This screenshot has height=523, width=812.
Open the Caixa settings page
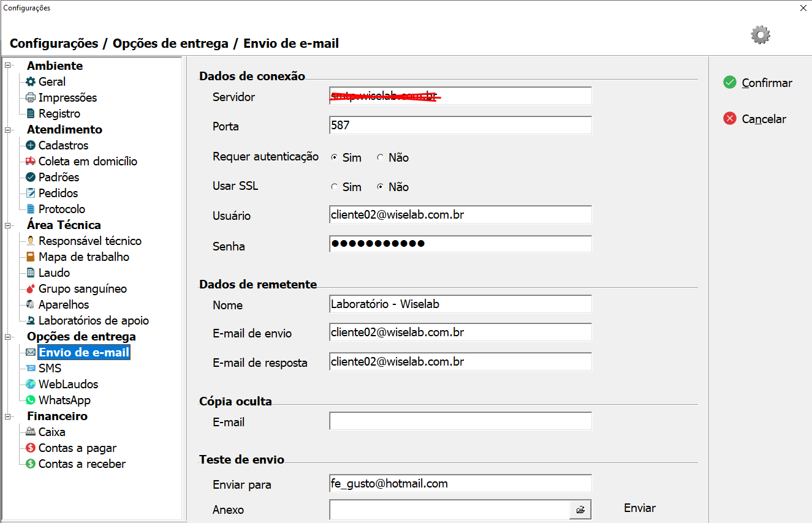point(52,432)
